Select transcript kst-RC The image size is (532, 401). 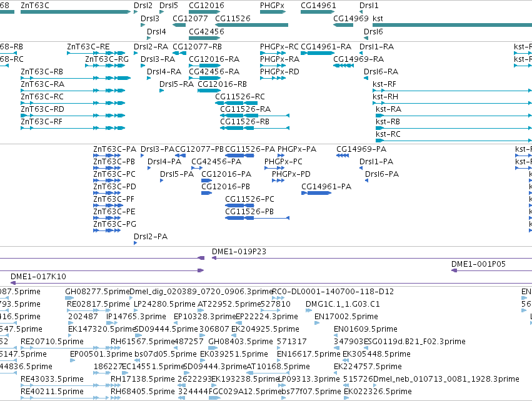388,134
